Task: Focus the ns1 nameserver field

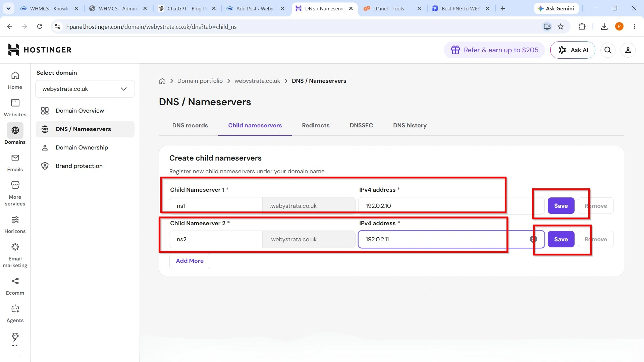Action: click(216, 206)
